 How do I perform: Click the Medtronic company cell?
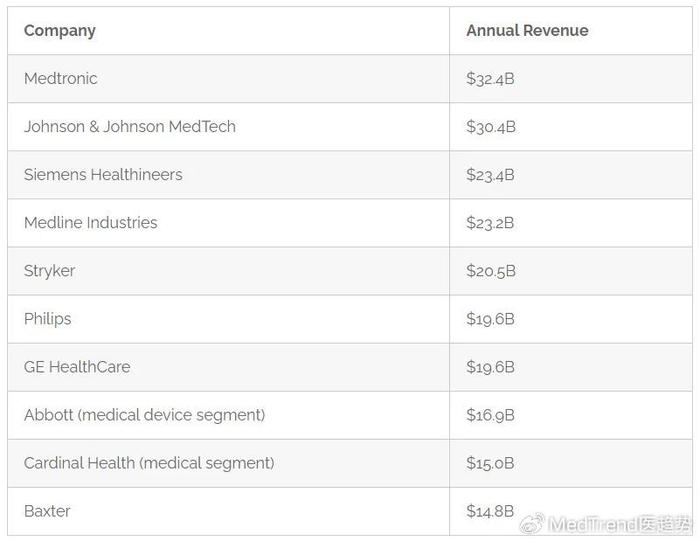point(61,78)
